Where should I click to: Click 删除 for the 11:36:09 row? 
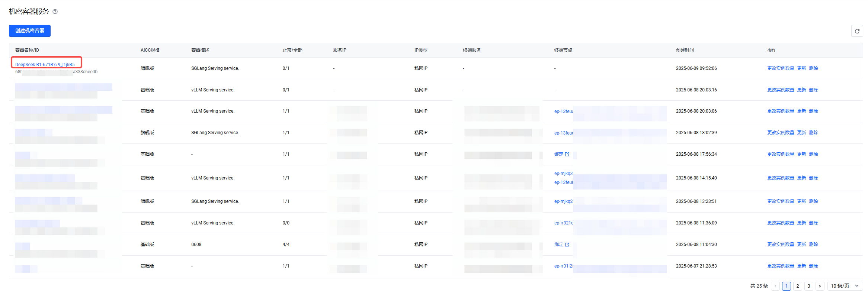point(814,223)
